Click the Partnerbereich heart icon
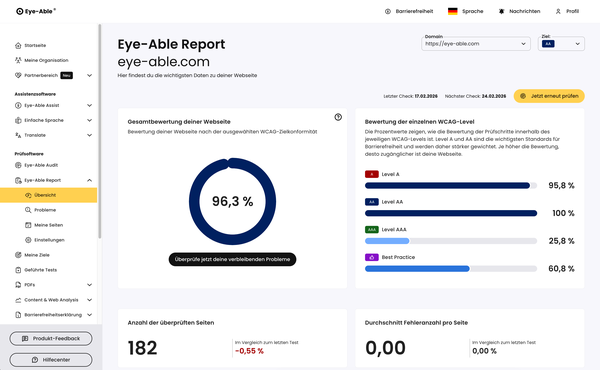 click(18, 75)
